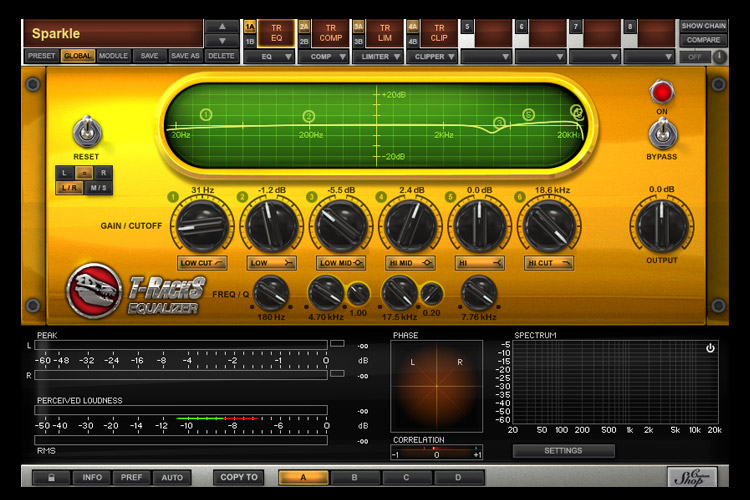Click band 1 node on EQ curve
This screenshot has width=750, height=500.
pyautogui.click(x=206, y=115)
